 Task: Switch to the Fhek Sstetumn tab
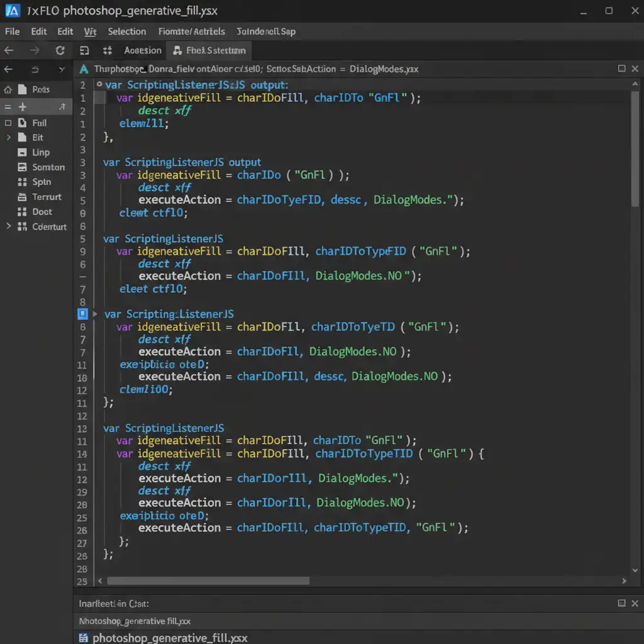(x=209, y=50)
